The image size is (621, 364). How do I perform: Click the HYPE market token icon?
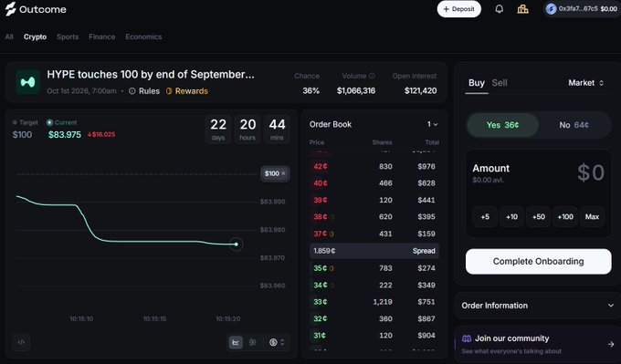(x=27, y=82)
